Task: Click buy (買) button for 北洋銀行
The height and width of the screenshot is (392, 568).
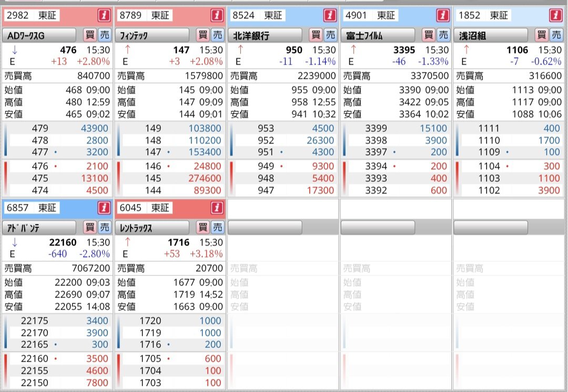Action: coord(316,35)
